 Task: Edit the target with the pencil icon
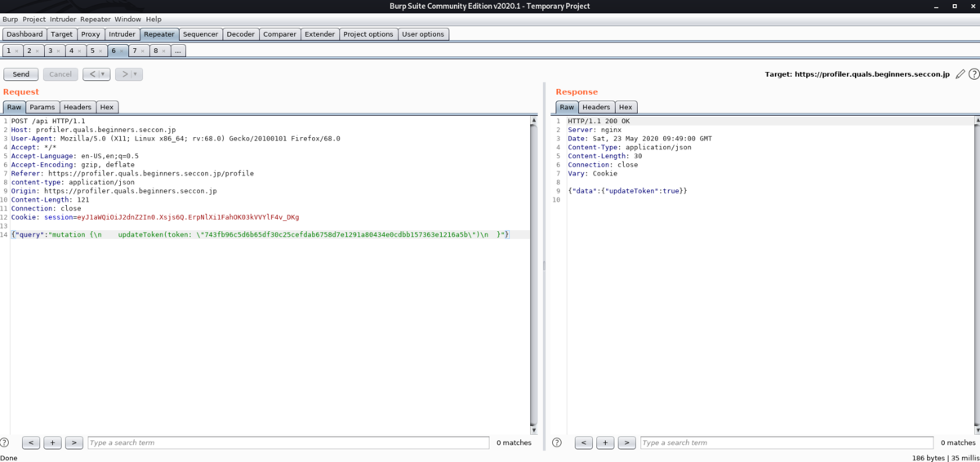pos(960,74)
